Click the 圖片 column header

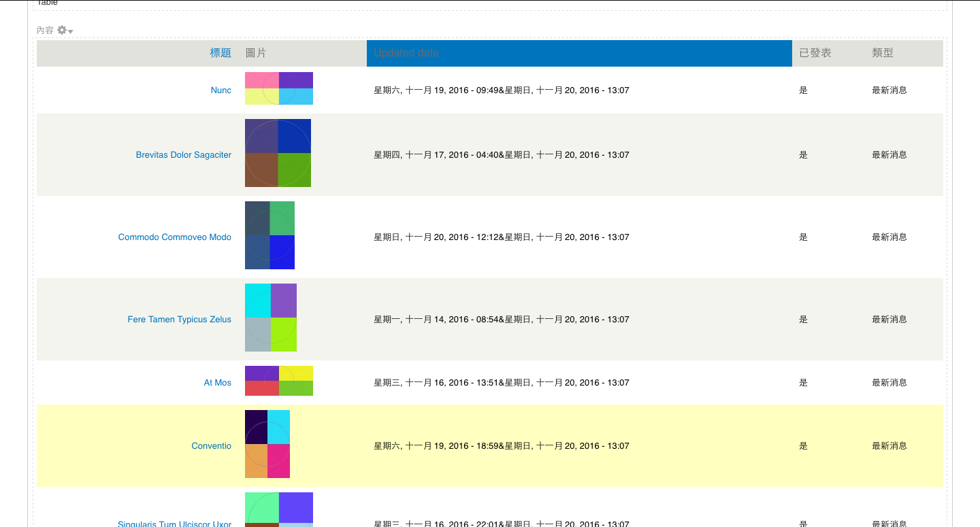[256, 53]
